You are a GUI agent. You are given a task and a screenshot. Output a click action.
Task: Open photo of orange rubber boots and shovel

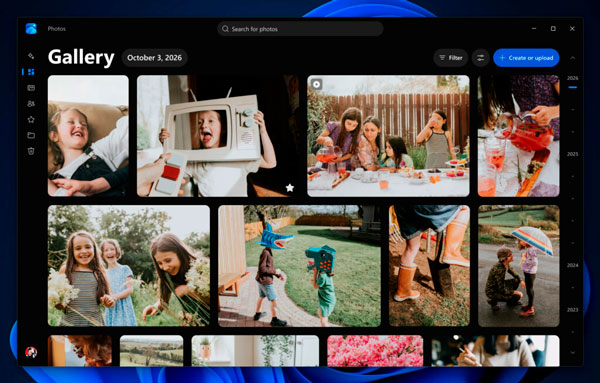(429, 266)
